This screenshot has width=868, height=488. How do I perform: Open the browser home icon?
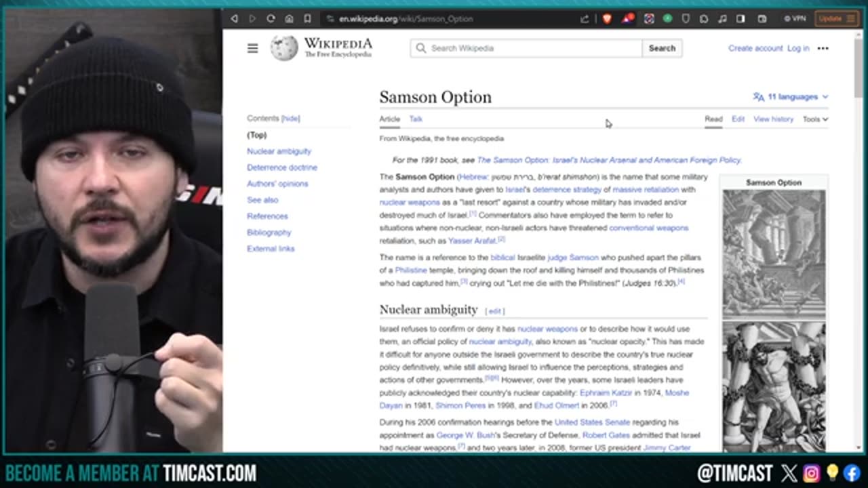point(289,19)
